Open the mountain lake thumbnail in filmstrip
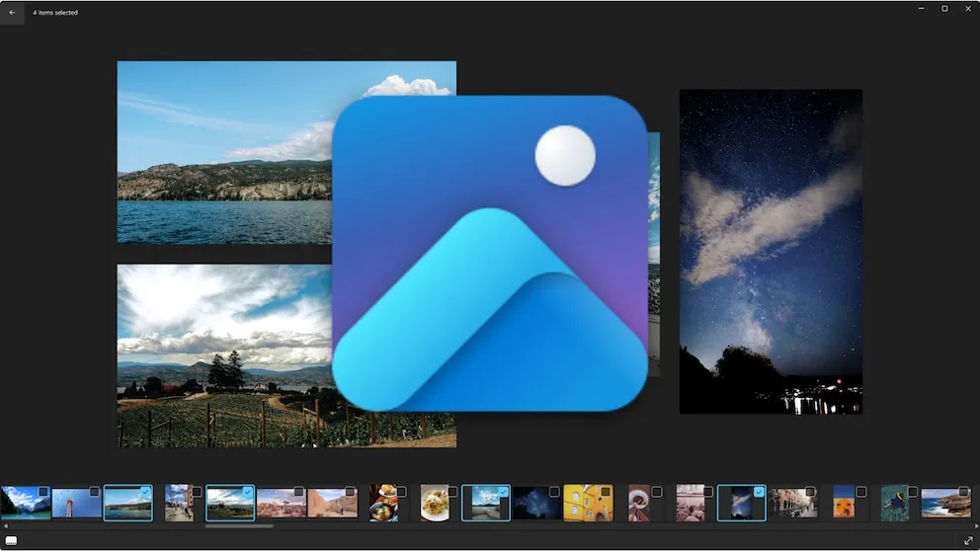 tap(25, 504)
